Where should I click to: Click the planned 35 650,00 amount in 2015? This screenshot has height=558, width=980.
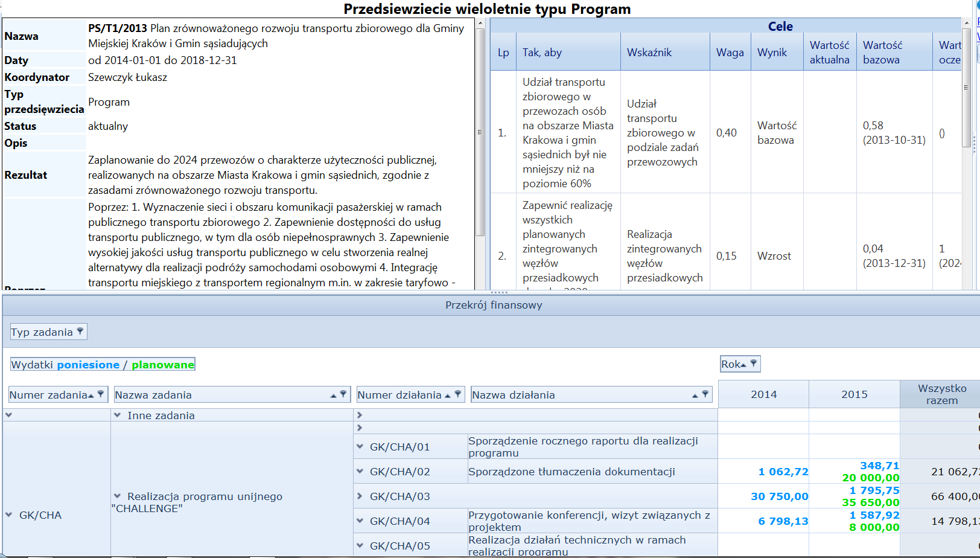(x=871, y=502)
